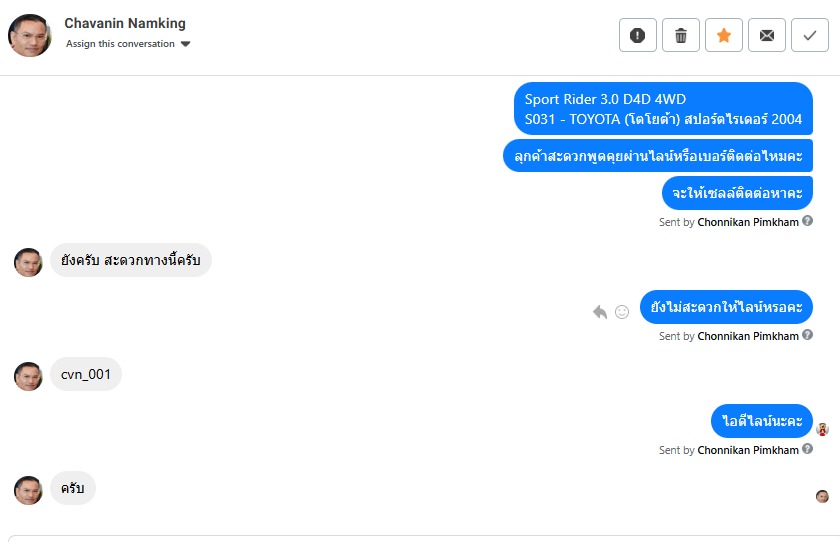Expand the Assign this conversation dropdown arrow
The width and height of the screenshot is (840, 542).
[186, 44]
